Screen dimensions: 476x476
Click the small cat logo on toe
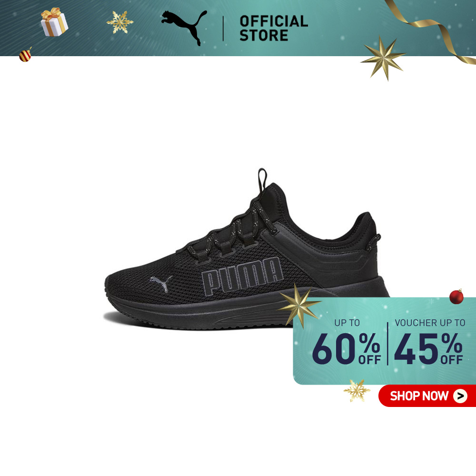point(161,284)
